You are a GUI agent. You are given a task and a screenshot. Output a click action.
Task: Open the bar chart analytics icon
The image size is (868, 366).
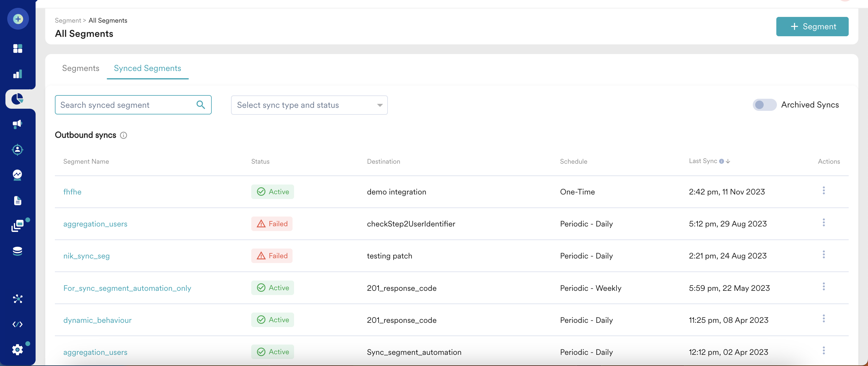(17, 74)
